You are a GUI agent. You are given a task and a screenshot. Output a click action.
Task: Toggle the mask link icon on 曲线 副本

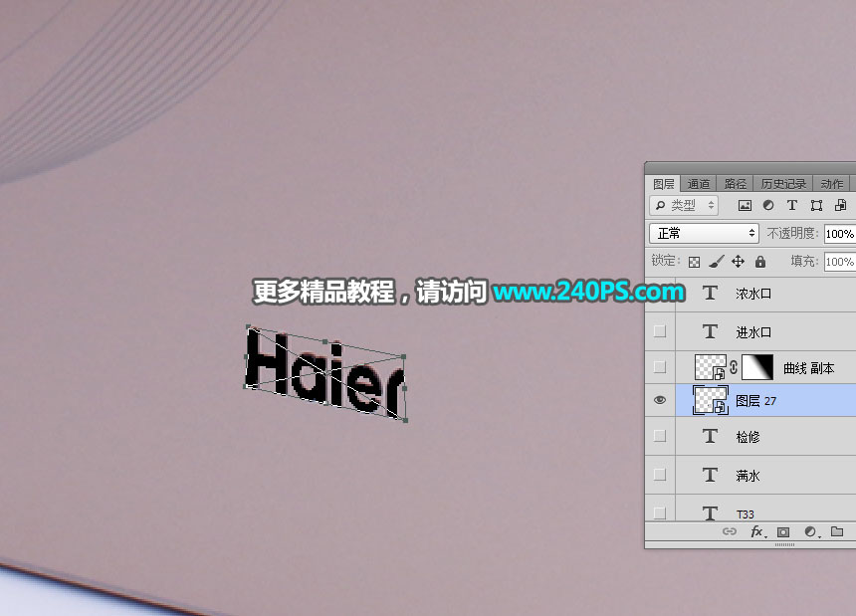coord(734,367)
